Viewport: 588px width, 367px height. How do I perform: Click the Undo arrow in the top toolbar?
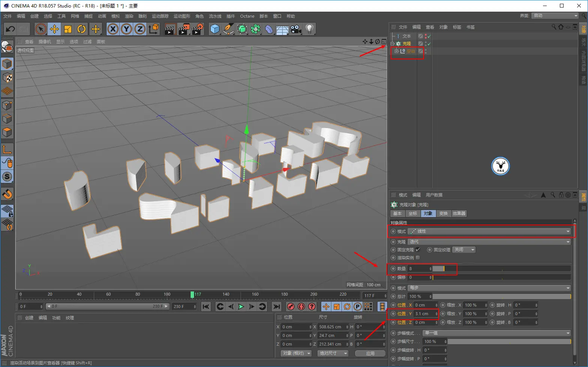click(11, 29)
